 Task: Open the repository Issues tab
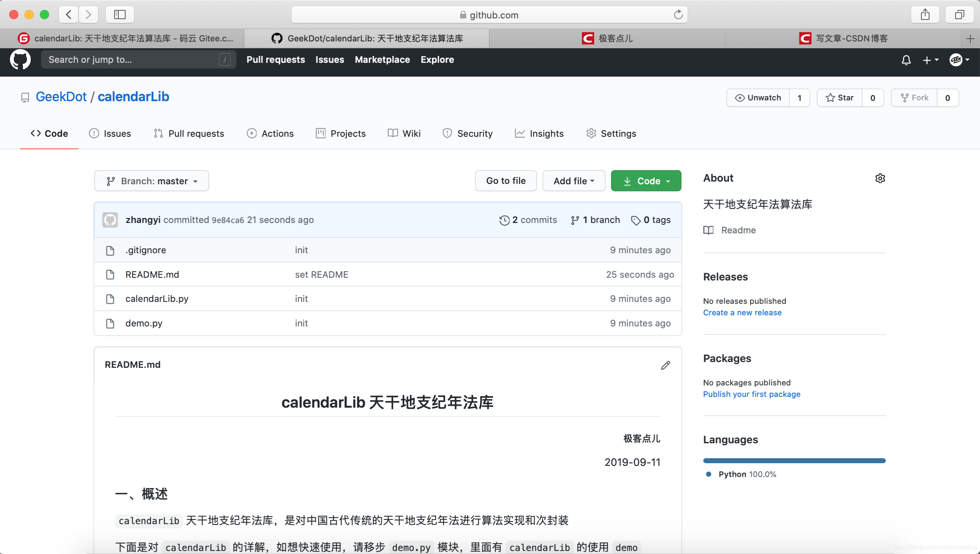[x=110, y=133]
